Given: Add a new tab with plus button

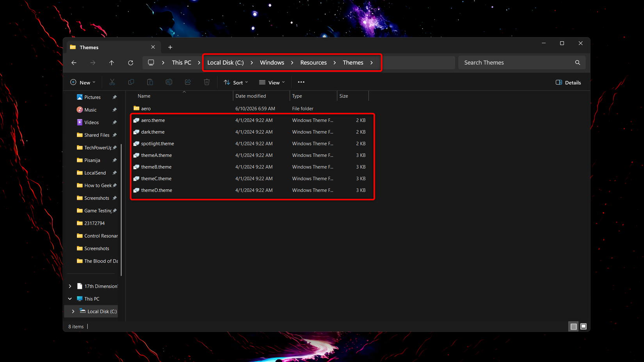Looking at the screenshot, I should [170, 47].
